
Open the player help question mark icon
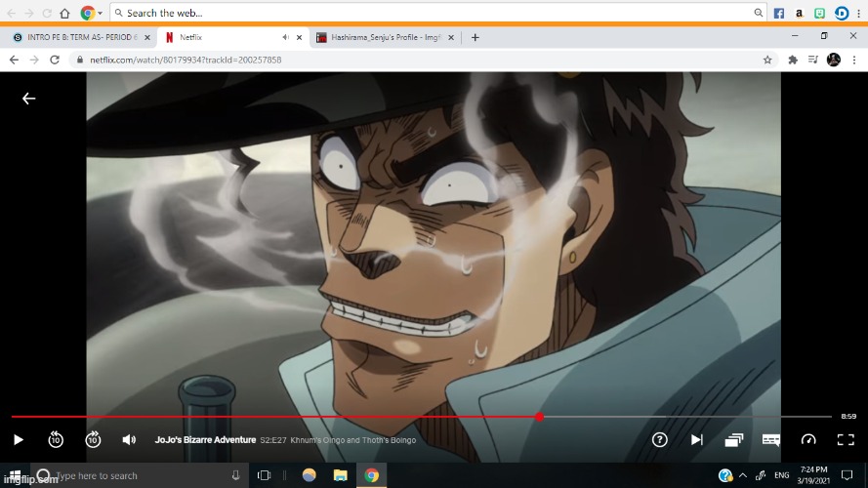tap(660, 439)
